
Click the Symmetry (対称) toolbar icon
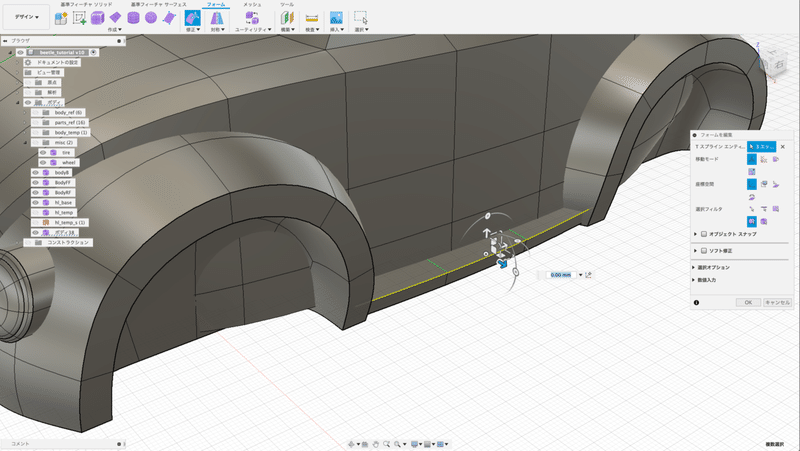click(215, 18)
